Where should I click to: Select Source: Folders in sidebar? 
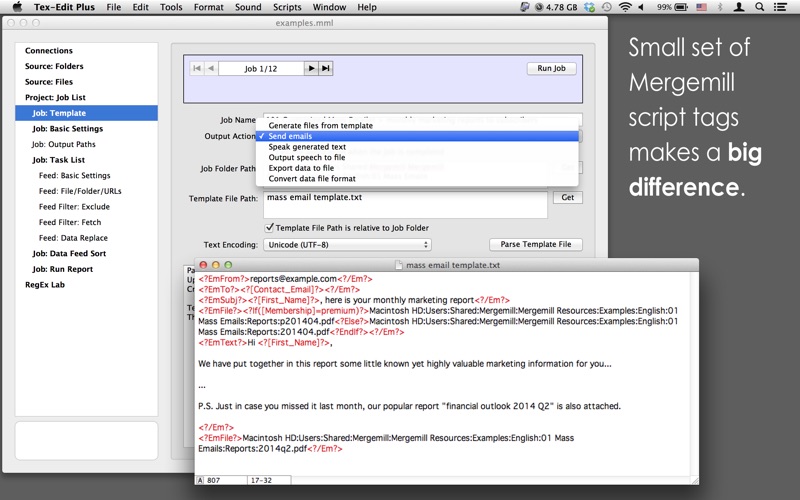54,66
